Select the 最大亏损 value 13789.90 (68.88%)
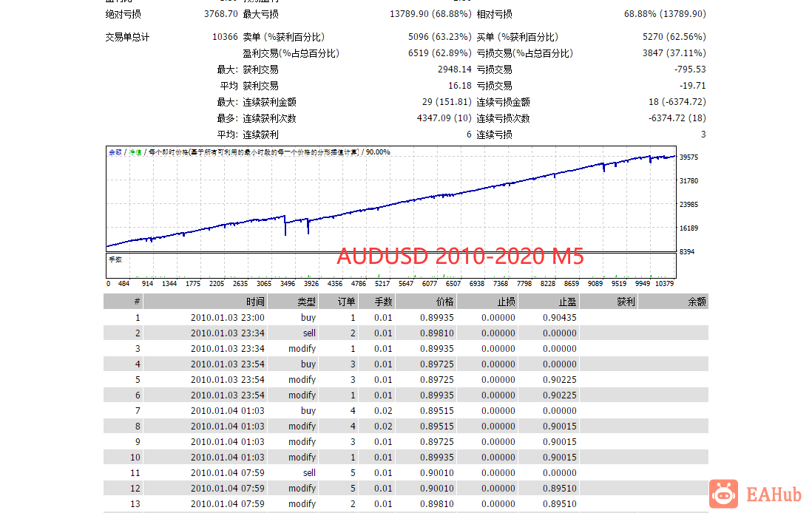The width and height of the screenshot is (812, 513). pos(431,14)
